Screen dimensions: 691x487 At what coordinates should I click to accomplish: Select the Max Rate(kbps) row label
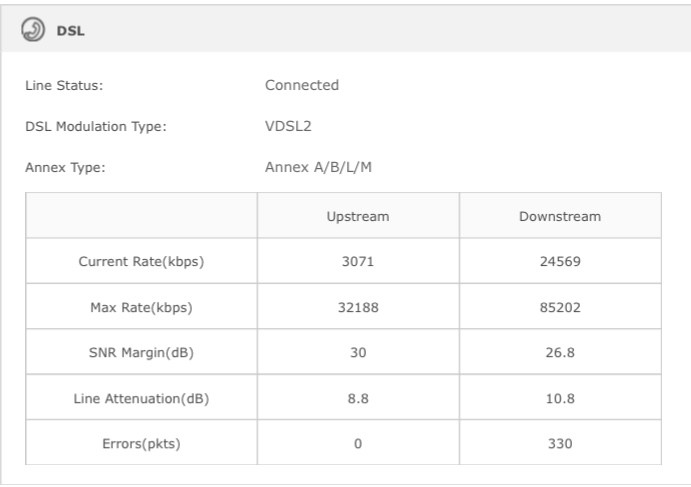(141, 307)
